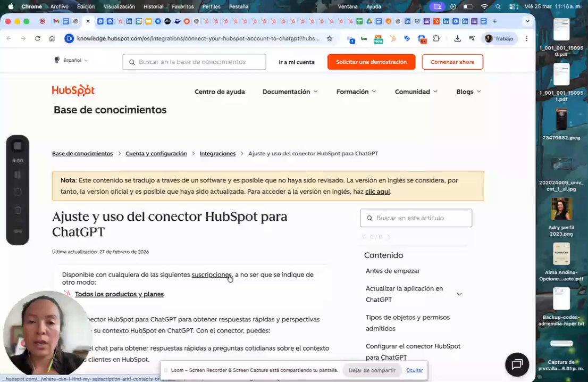Delete the Loom recording via trash icon
This screenshot has height=382, width=588.
tap(18, 210)
